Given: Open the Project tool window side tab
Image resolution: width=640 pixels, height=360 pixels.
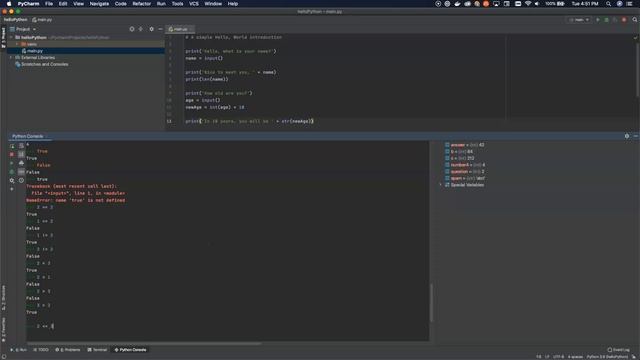Looking at the screenshot, I should point(3,38).
